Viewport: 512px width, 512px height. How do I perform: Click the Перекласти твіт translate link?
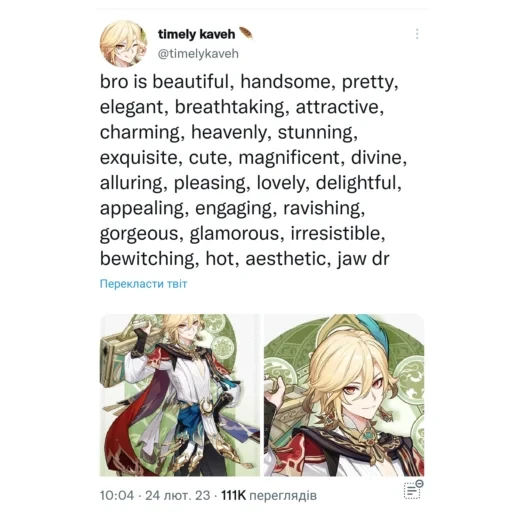(x=143, y=284)
